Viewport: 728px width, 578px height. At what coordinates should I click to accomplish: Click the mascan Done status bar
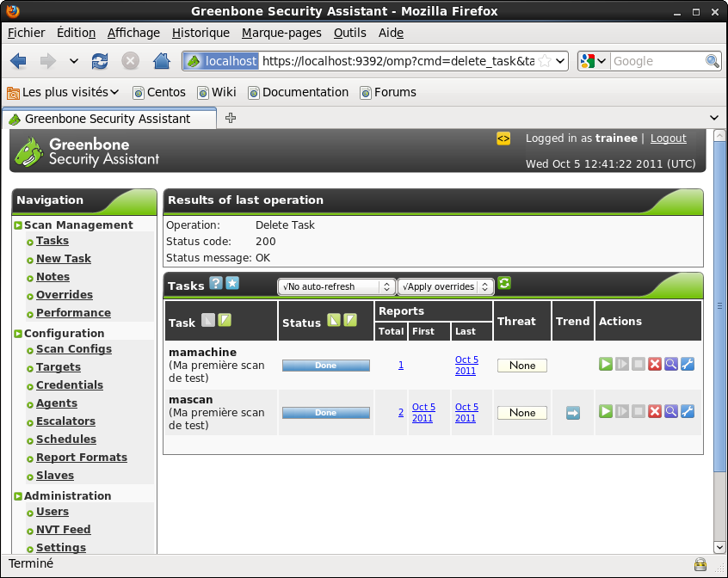[326, 413]
